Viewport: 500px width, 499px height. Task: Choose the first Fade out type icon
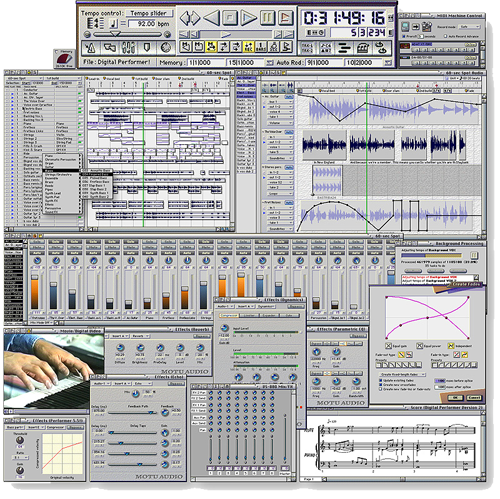(401, 355)
